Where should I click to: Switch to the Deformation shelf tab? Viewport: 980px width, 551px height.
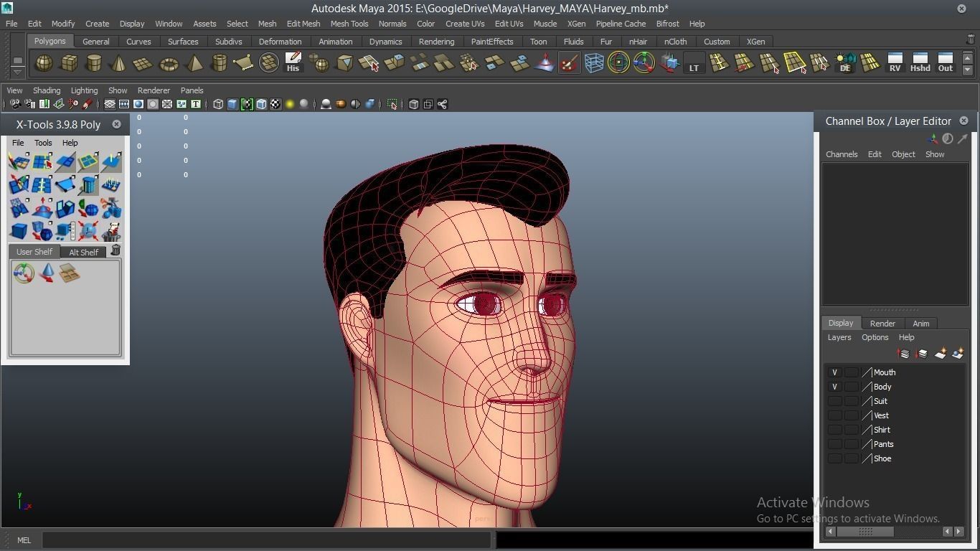pyautogui.click(x=280, y=42)
